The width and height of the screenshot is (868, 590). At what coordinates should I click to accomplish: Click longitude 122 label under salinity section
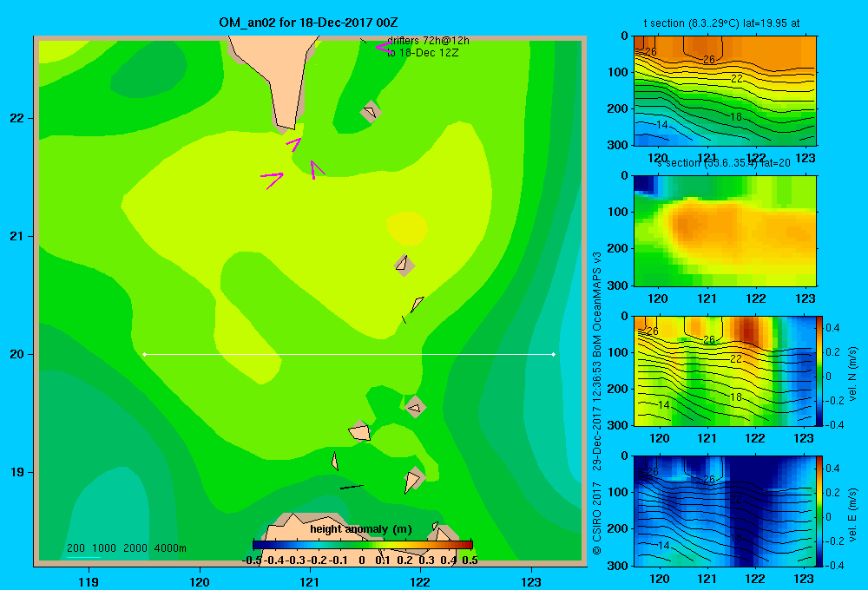[x=756, y=298]
